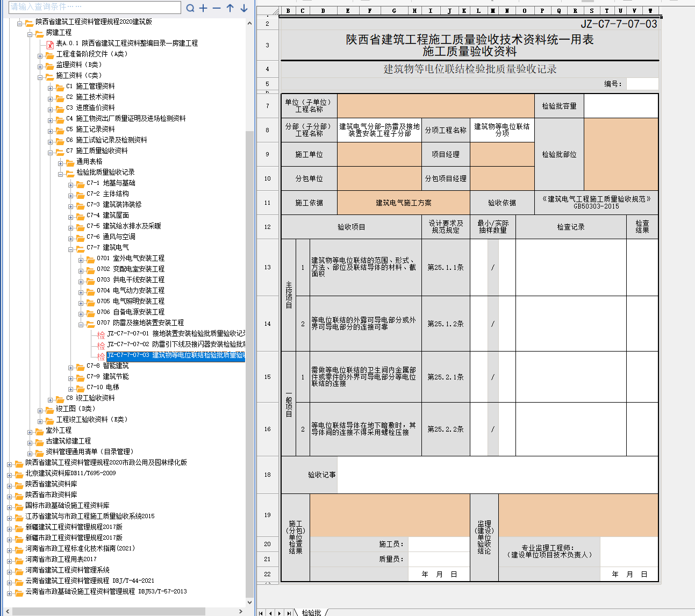Click the 第25.2.2条 cell
The image size is (695, 616).
[446, 429]
